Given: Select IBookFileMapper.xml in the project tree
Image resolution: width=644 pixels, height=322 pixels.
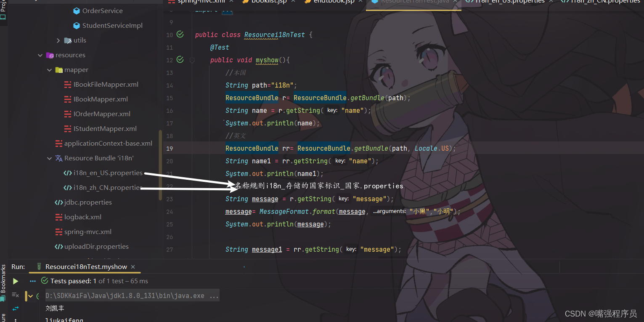Looking at the screenshot, I should coord(106,85).
